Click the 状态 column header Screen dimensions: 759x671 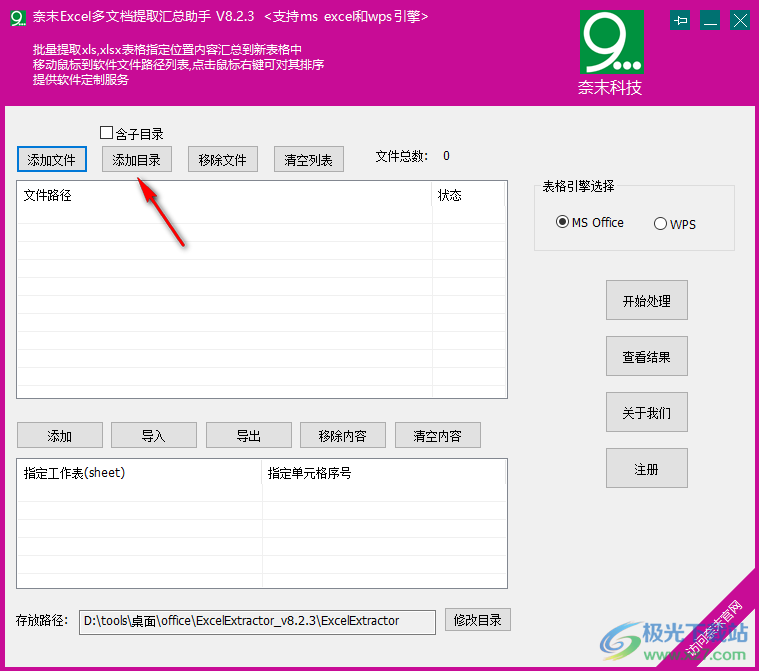[468, 195]
